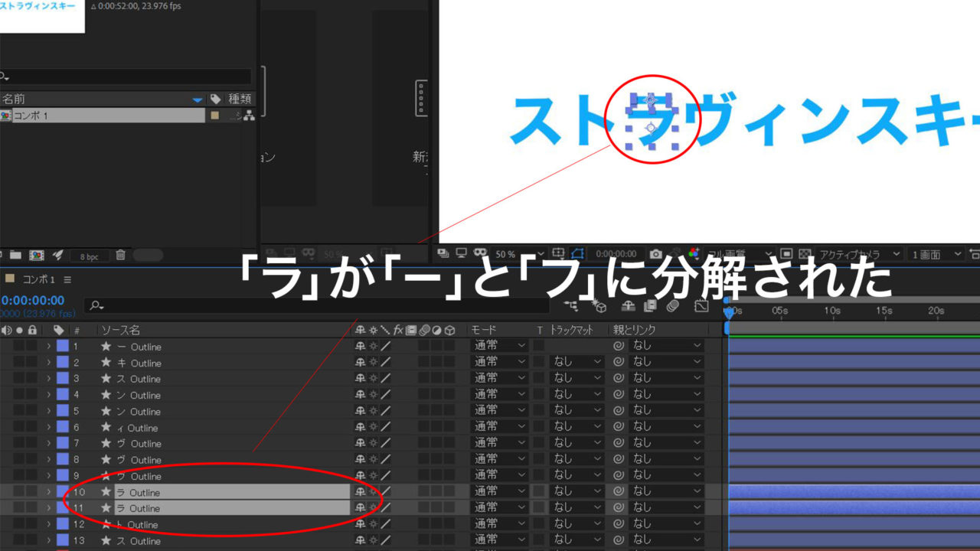Open blend mode dropdown for layer 6
Screen dimensions: 980x551
499,427
